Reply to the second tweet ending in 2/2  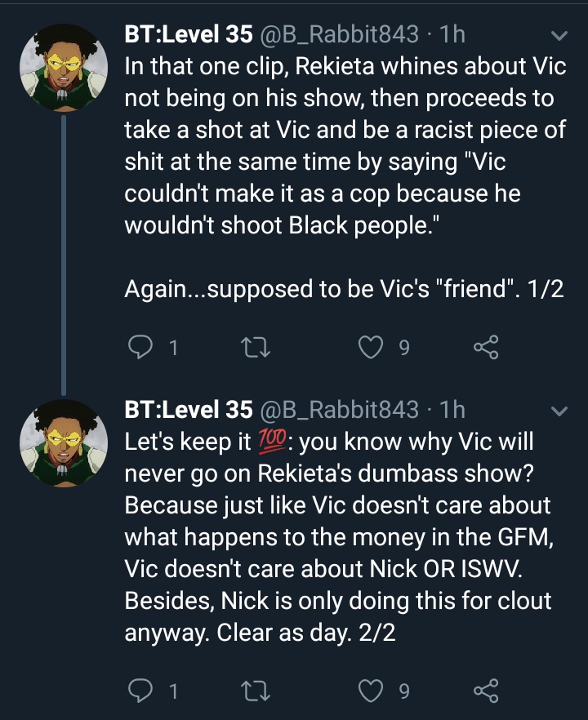point(140,691)
